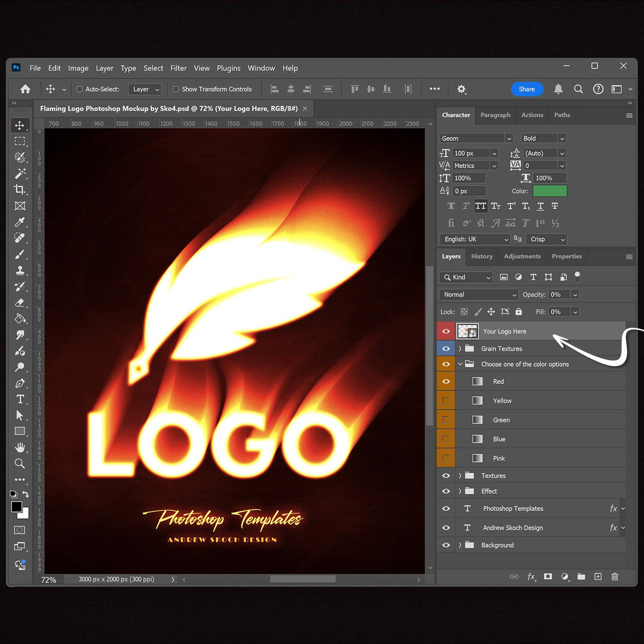Viewport: 644px width, 644px height.
Task: Show the Pink color layer
Action: 446,458
